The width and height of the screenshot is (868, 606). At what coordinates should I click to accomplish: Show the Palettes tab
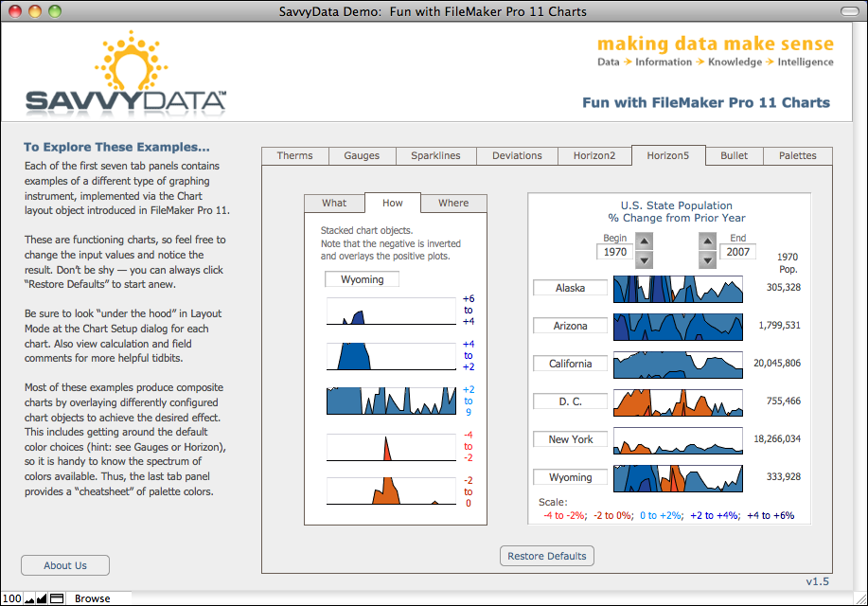click(798, 155)
